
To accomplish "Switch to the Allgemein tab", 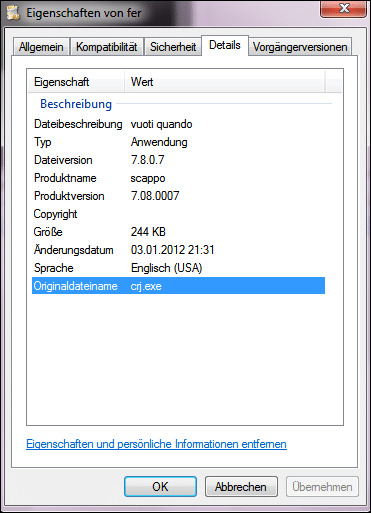I will 41,47.
